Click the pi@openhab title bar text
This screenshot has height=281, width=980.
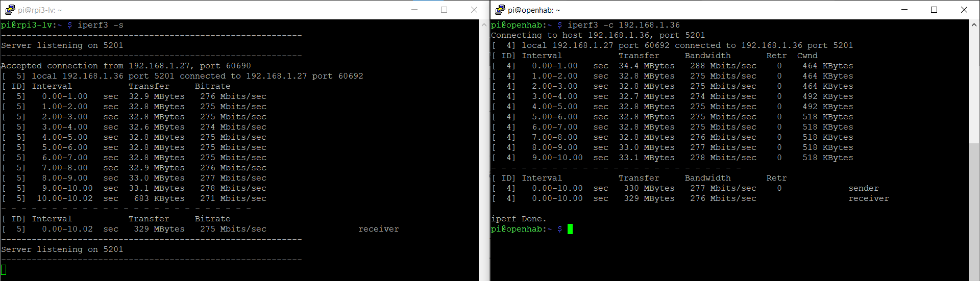point(534,10)
